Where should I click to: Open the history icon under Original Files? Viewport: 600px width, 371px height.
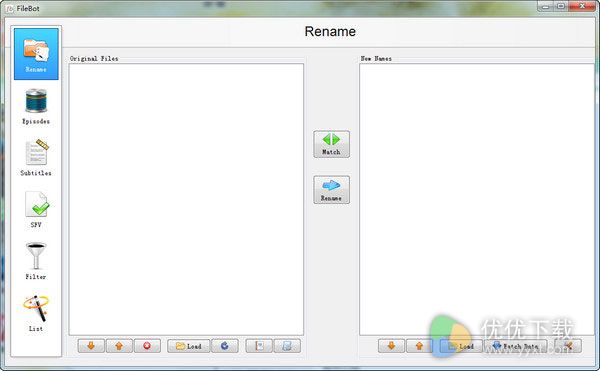tap(259, 346)
